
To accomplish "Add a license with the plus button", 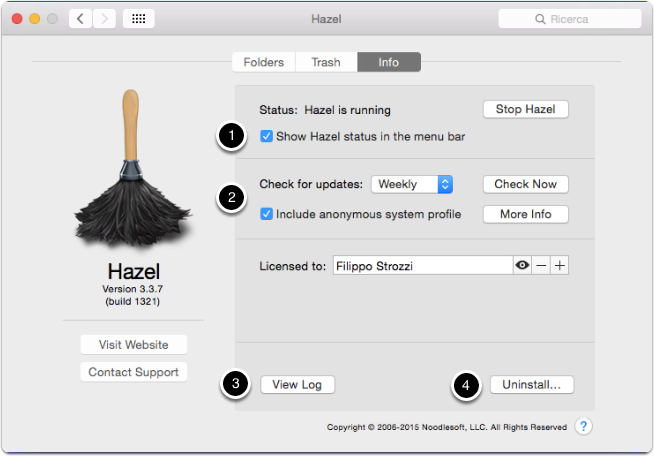I will pos(560,265).
